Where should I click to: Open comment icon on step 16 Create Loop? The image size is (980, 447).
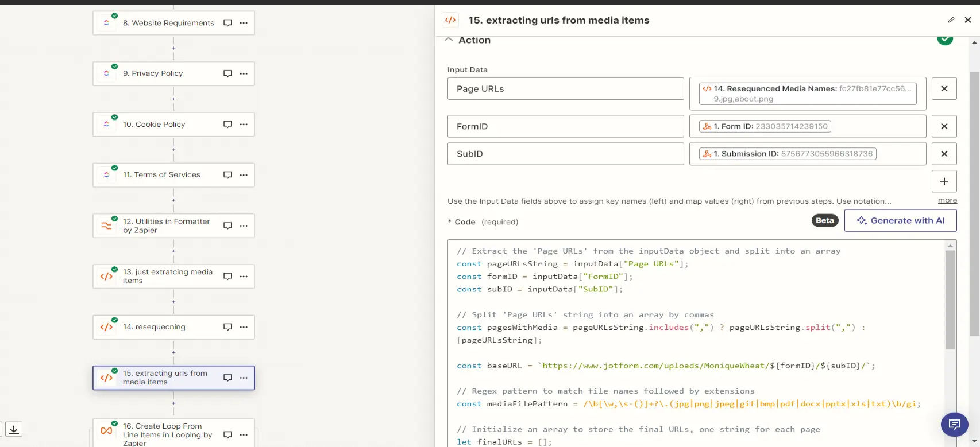pyautogui.click(x=227, y=434)
